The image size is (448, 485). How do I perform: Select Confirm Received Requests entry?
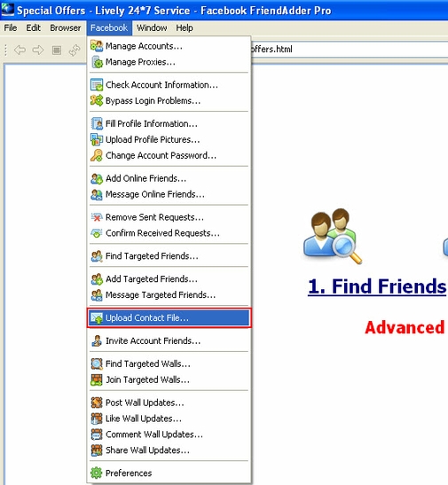coord(169,233)
